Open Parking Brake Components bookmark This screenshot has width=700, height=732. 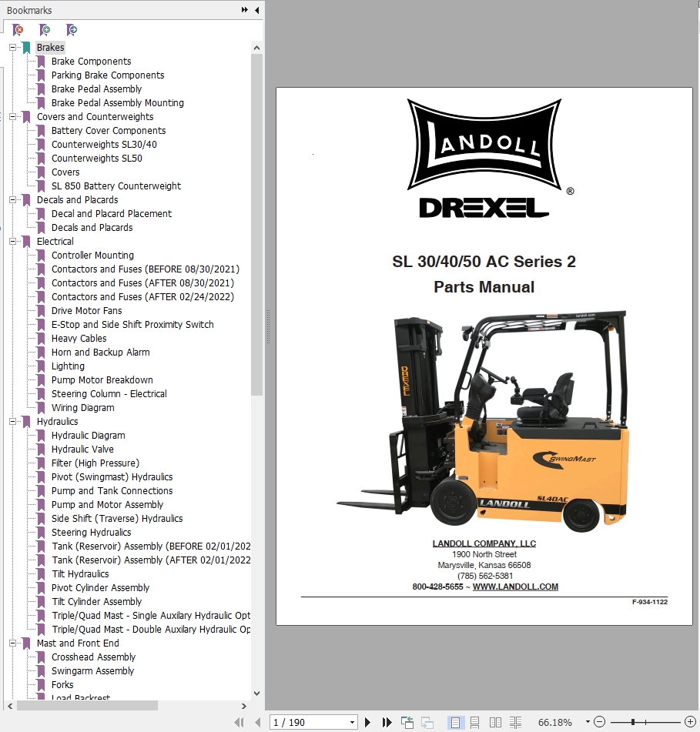108,75
